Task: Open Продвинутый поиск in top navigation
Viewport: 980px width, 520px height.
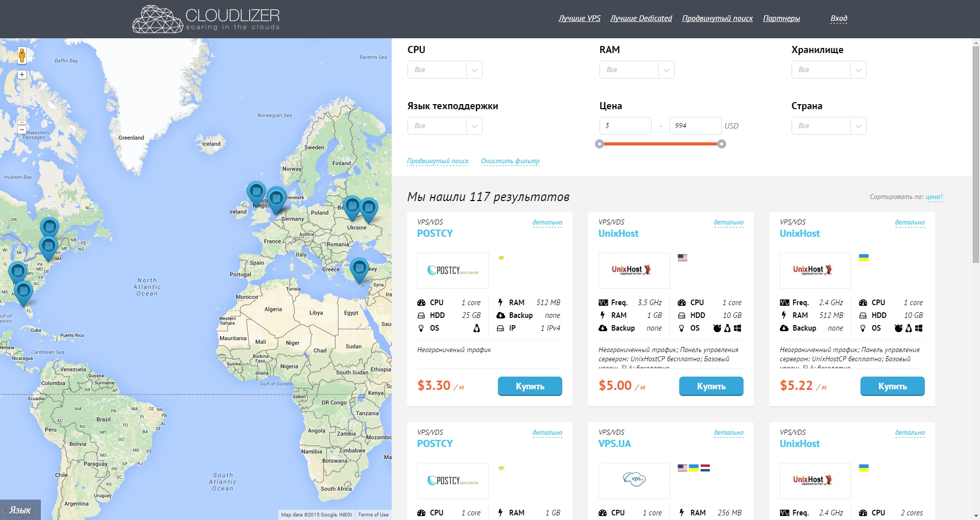Action: [x=718, y=18]
